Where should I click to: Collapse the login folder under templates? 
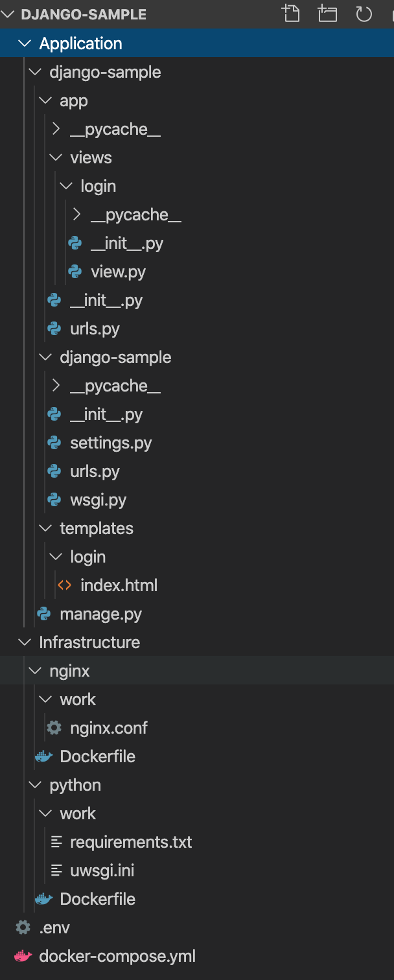[56, 557]
